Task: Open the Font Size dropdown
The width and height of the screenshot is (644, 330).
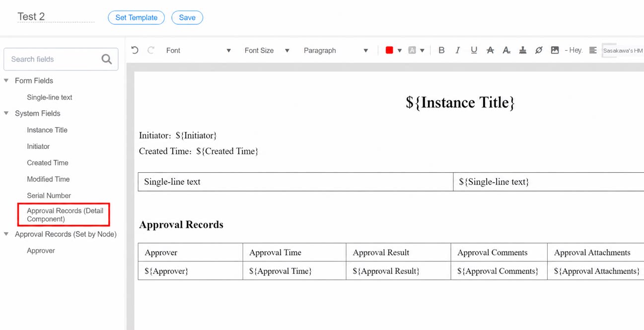Action: (267, 51)
